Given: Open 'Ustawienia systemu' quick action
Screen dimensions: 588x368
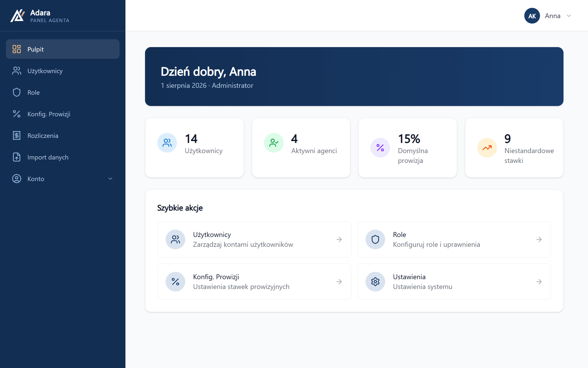Looking at the screenshot, I should point(454,282).
